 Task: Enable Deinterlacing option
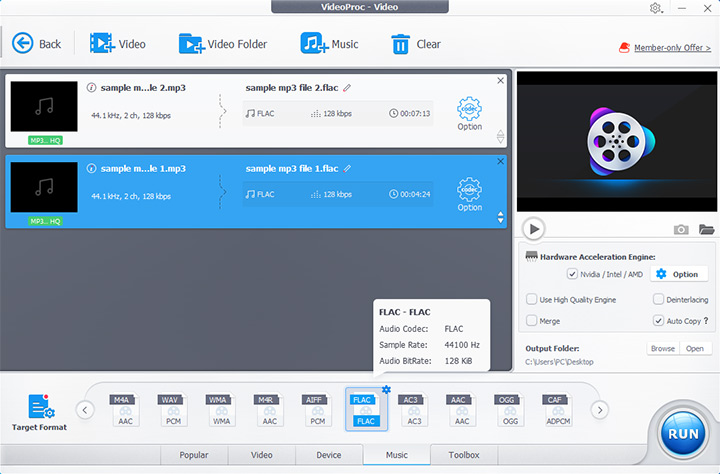tap(658, 299)
